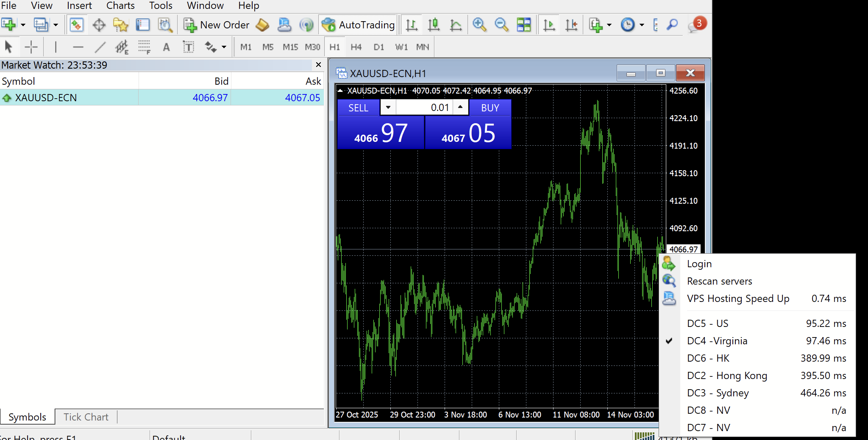The height and width of the screenshot is (440, 868).
Task: Click the New Order button
Action: tap(217, 25)
